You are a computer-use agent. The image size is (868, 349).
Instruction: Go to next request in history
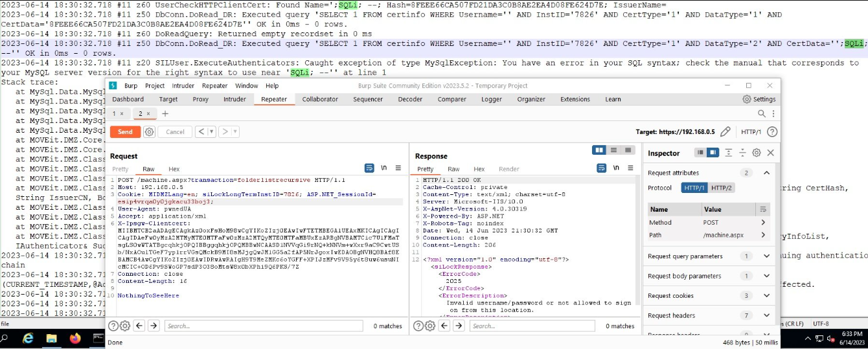224,131
